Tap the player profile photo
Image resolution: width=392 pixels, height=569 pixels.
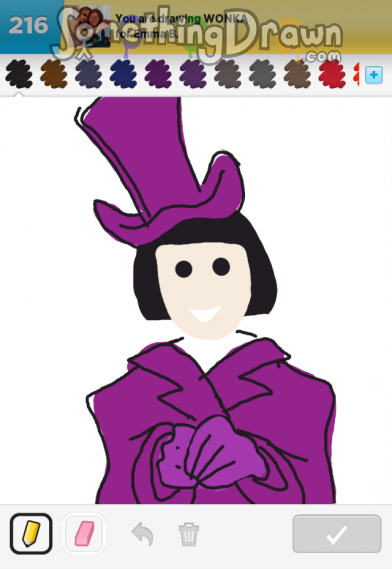coord(90,26)
